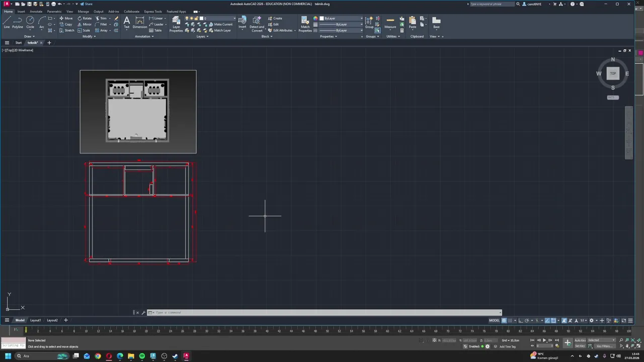This screenshot has height=362, width=644.
Task: Use the Scale tool
Action: point(85,30)
